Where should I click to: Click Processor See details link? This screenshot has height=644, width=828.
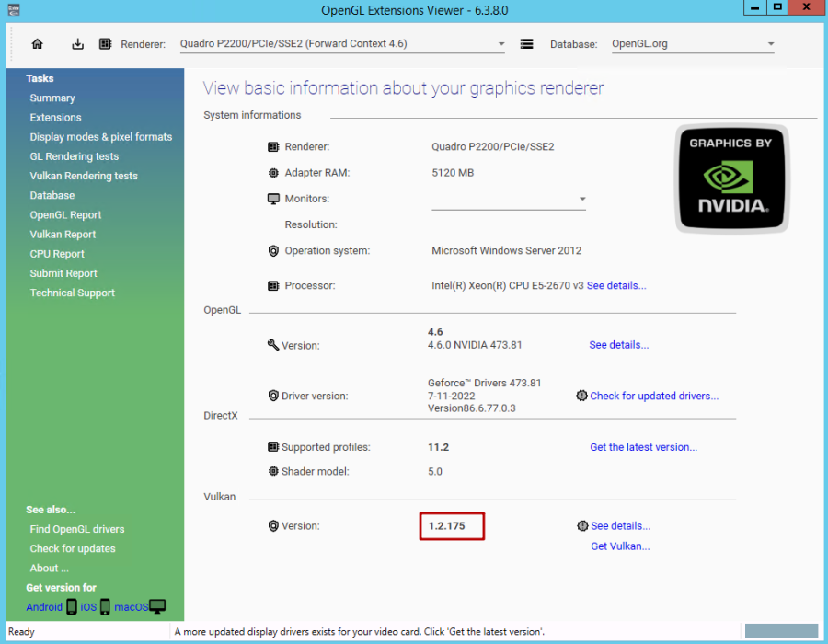pyautogui.click(x=616, y=285)
